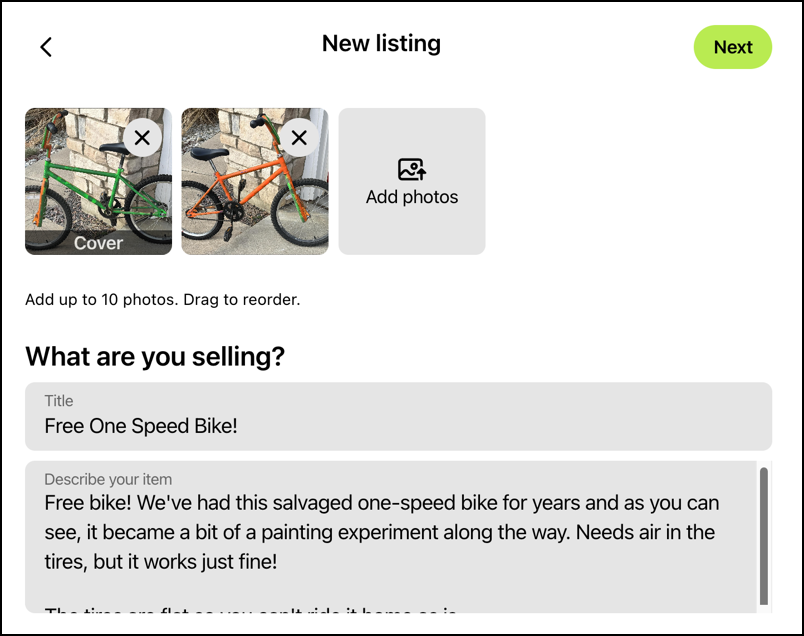Click the green Next button
804x636 pixels.
[733, 47]
